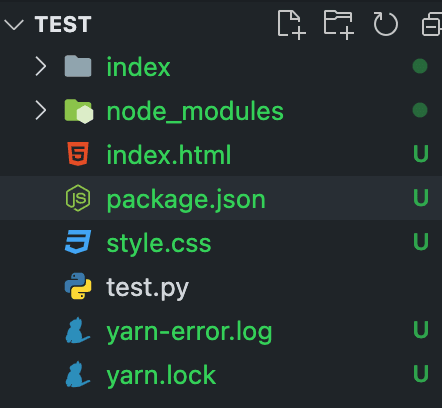Click the New File icon
This screenshot has height=408, width=442.
click(x=292, y=25)
